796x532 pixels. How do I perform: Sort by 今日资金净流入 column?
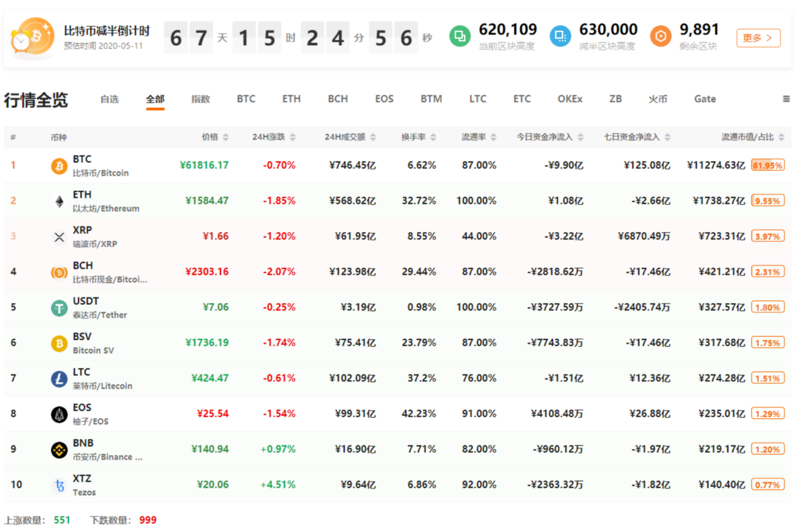tap(550, 137)
